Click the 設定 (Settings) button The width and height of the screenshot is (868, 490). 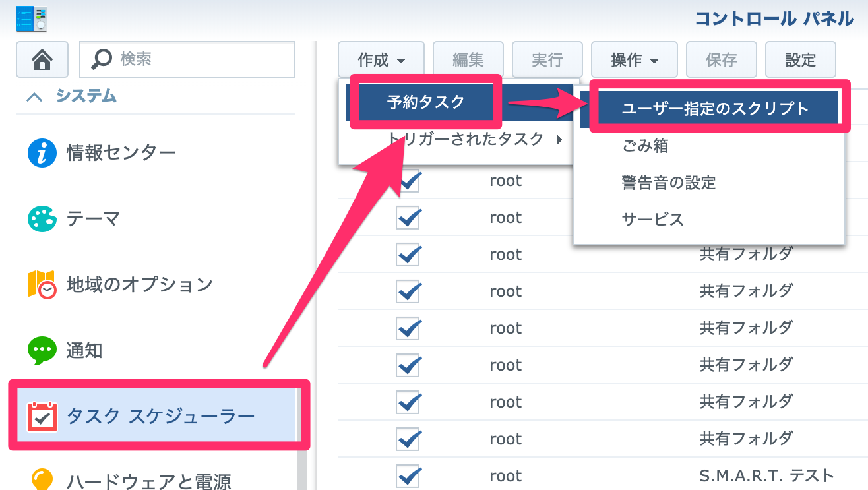(x=800, y=61)
